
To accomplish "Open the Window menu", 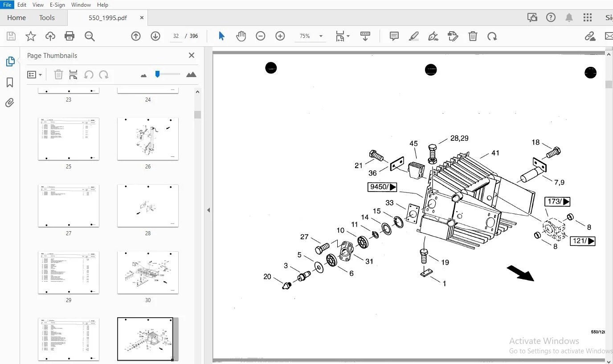I will 81,4.
